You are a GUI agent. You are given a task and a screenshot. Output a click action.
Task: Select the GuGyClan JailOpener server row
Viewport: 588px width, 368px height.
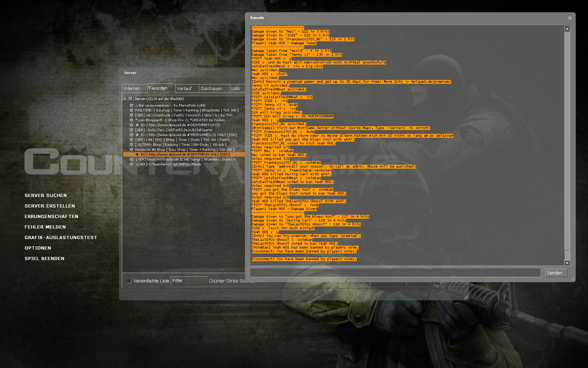184,130
